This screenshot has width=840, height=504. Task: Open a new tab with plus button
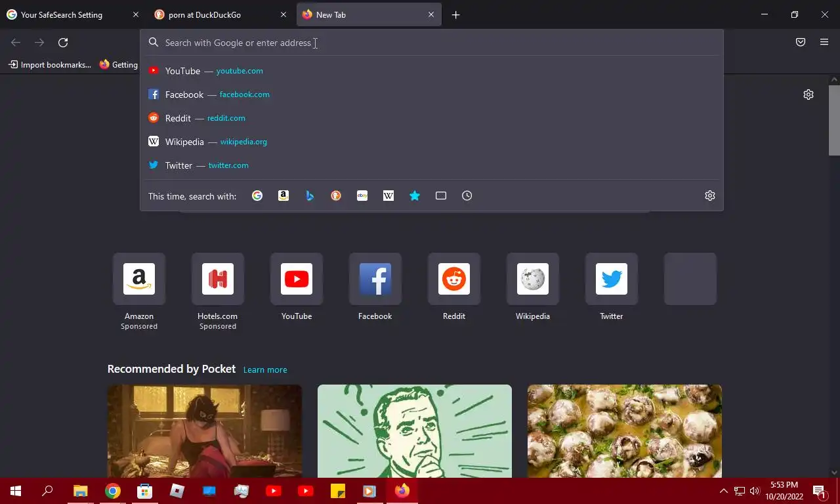pos(456,14)
